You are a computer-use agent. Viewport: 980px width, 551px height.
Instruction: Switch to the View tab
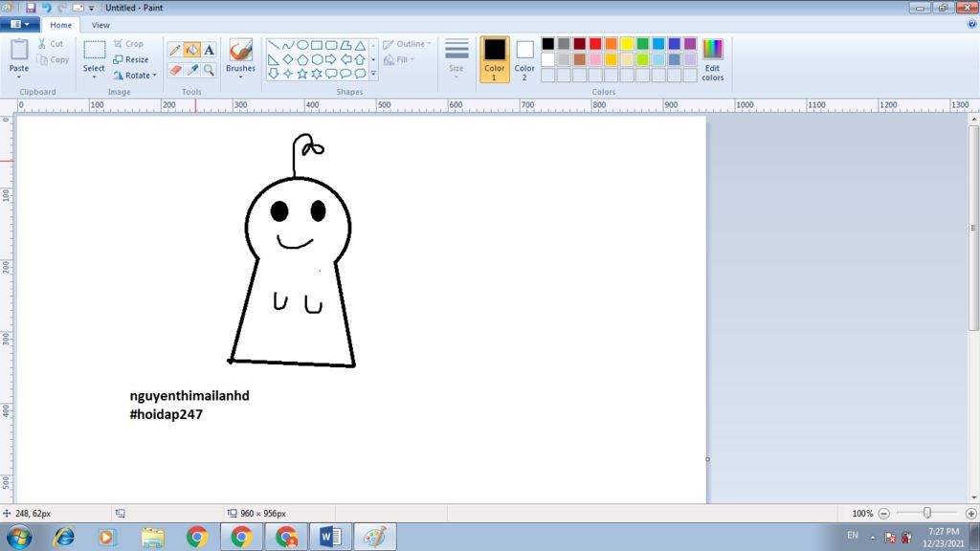(100, 25)
